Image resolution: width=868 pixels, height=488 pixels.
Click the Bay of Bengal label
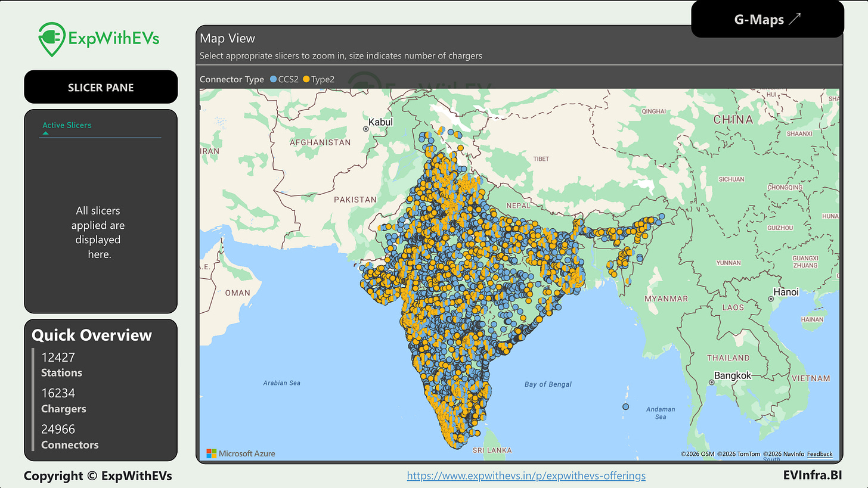[548, 384]
